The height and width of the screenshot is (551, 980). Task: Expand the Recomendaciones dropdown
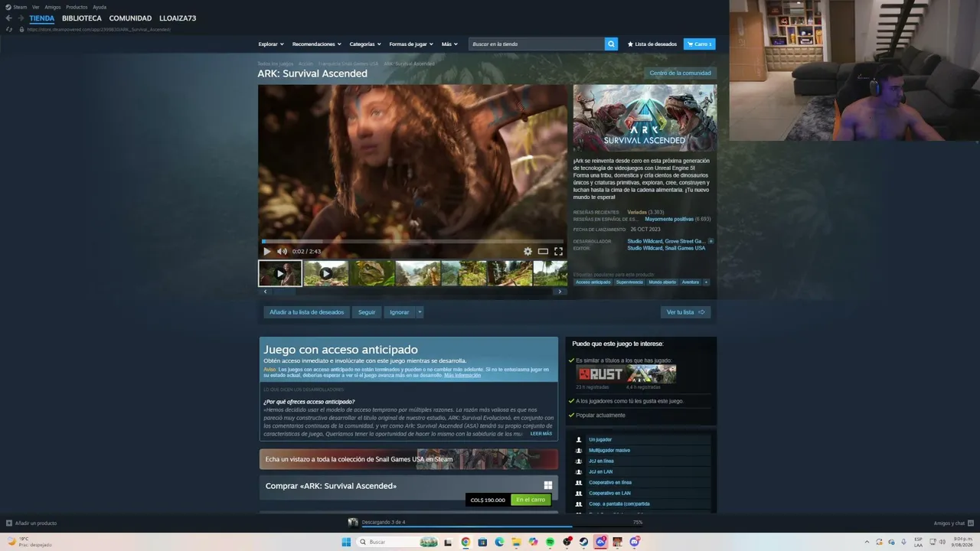coord(316,44)
